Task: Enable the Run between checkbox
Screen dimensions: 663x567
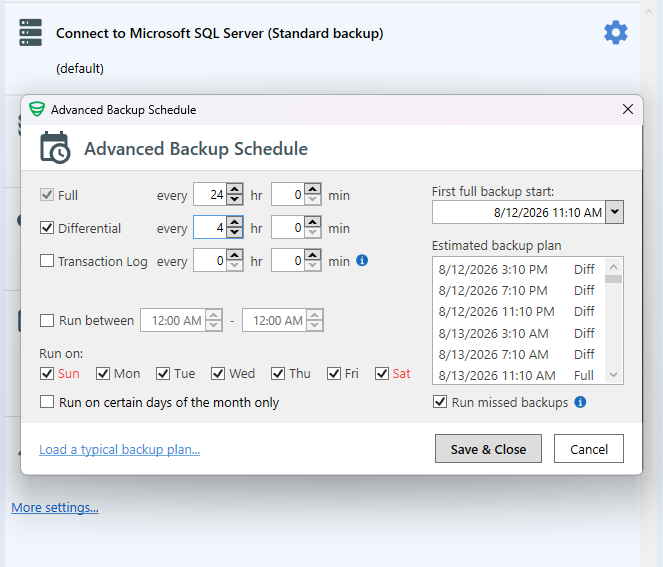Action: pos(47,320)
